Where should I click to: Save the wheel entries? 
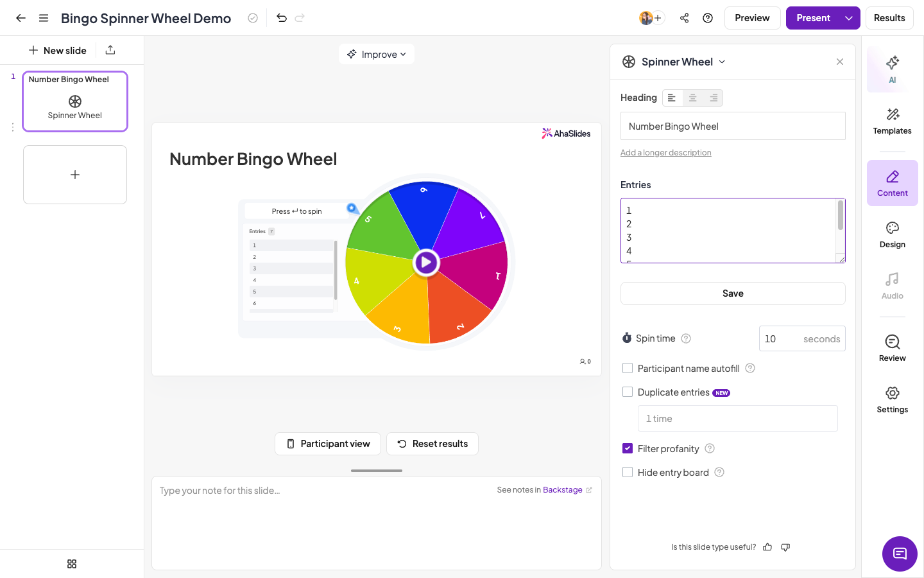733,293
